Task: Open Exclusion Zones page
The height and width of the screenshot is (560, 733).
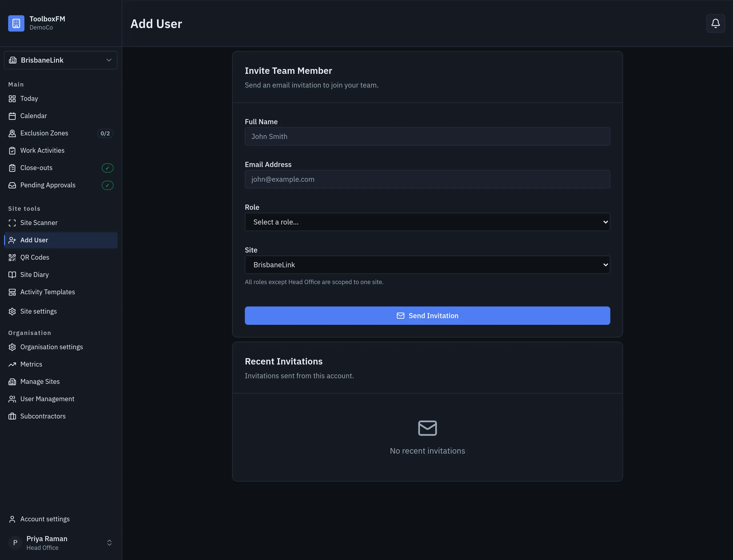Action: point(61,133)
